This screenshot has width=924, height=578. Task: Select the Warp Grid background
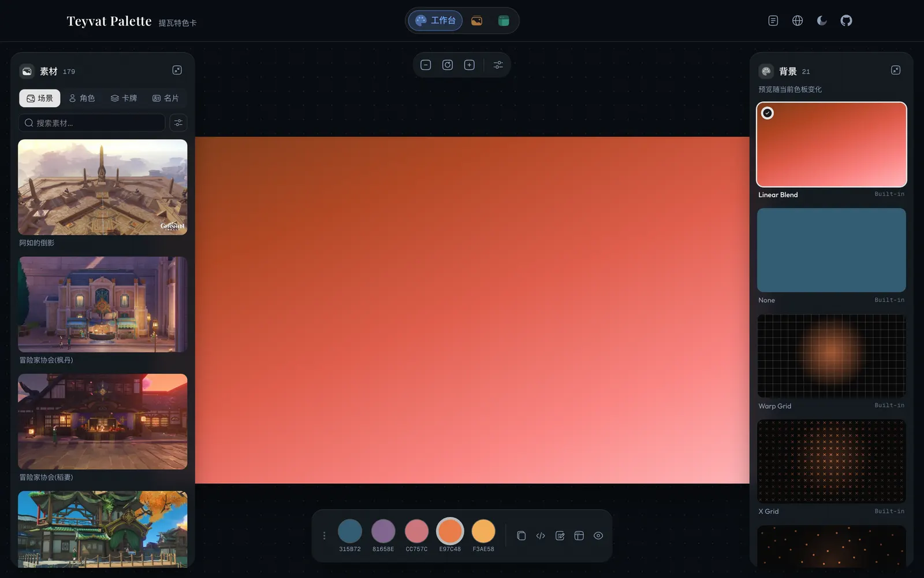[832, 356]
